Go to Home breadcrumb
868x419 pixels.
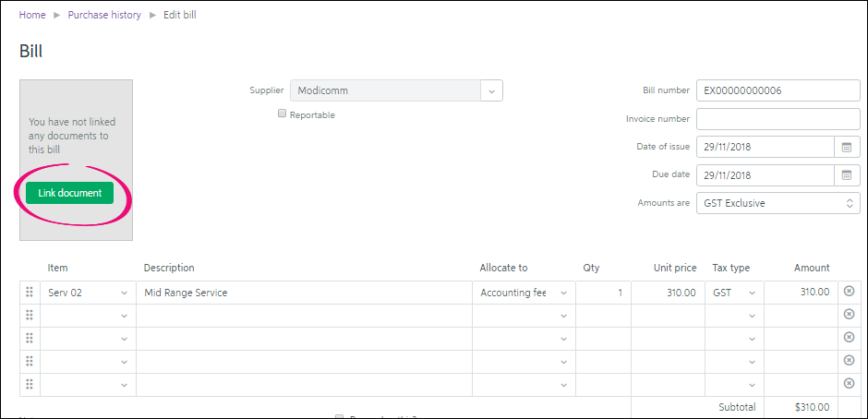(x=32, y=15)
